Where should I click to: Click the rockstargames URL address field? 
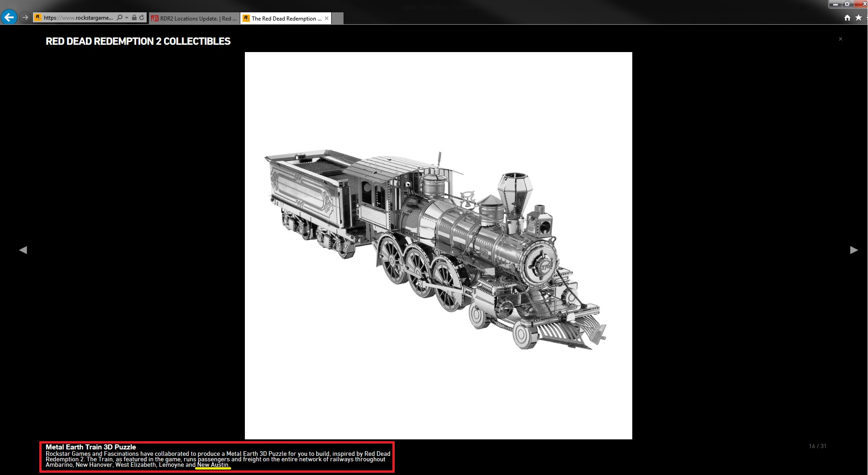coord(78,18)
